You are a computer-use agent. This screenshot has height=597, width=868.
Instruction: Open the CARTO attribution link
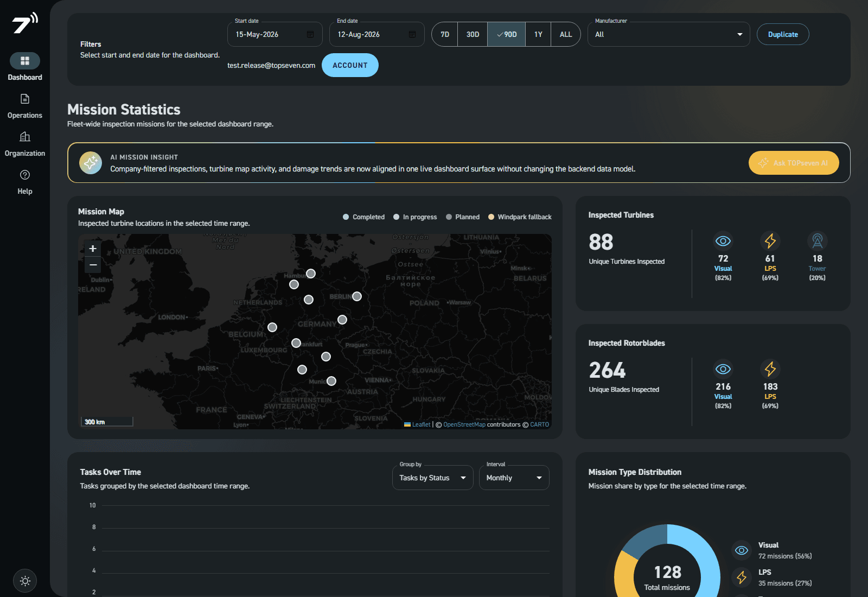tap(539, 424)
